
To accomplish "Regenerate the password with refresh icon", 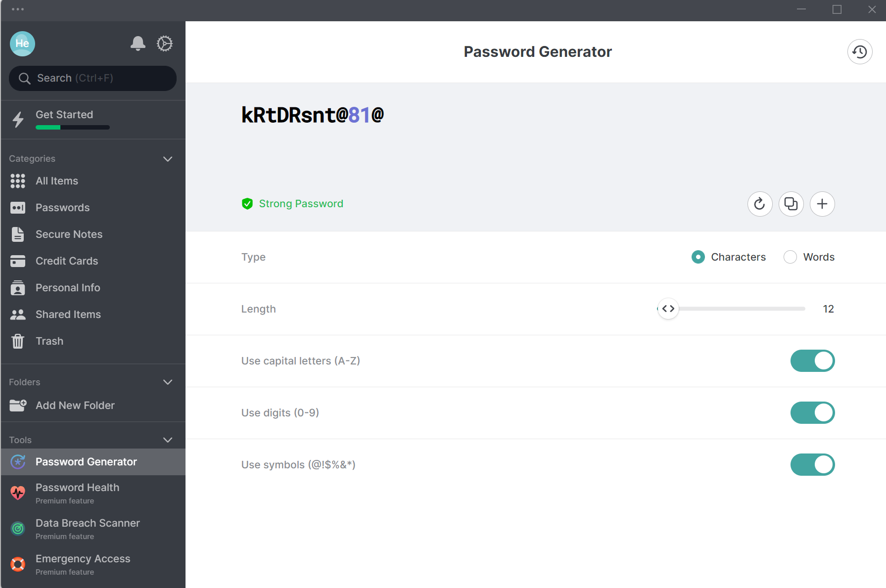I will coord(760,204).
